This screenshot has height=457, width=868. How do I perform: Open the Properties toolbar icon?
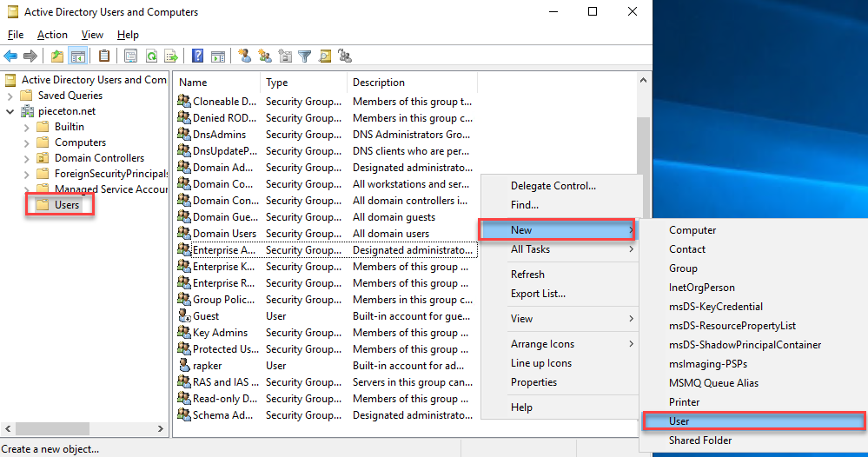tap(130, 56)
